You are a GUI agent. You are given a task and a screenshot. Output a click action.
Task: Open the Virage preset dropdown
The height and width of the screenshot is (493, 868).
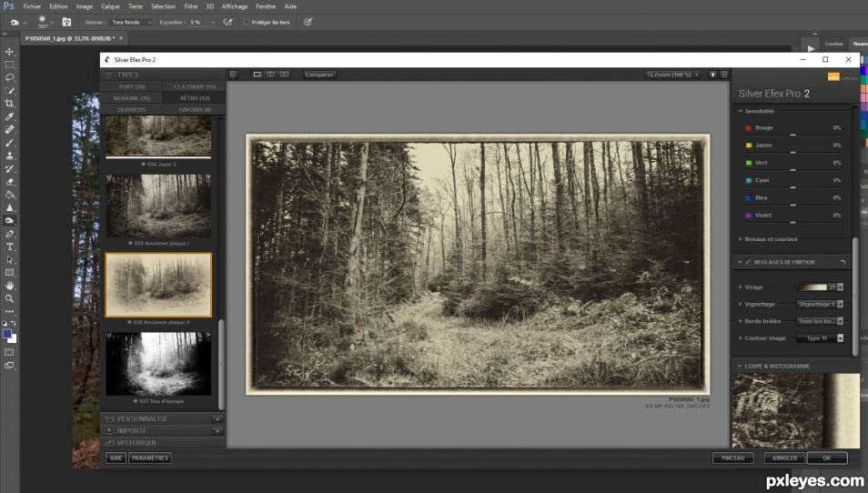tap(841, 287)
